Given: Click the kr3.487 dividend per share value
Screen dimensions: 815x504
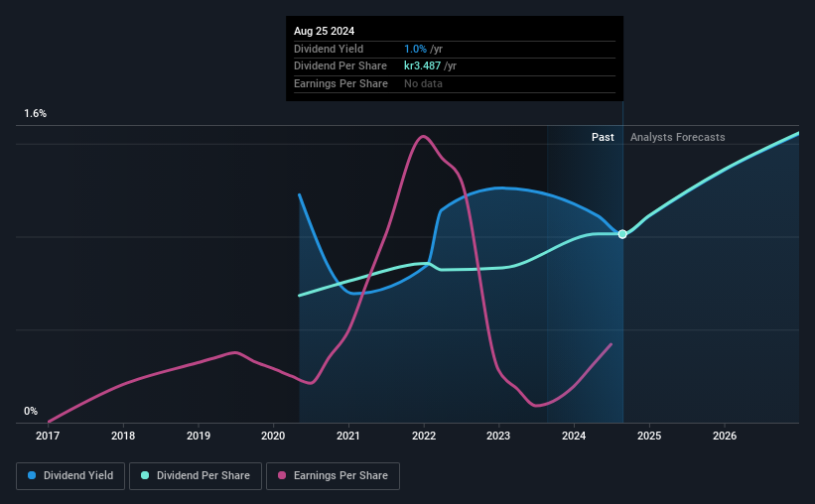Looking at the screenshot, I should coord(423,66).
